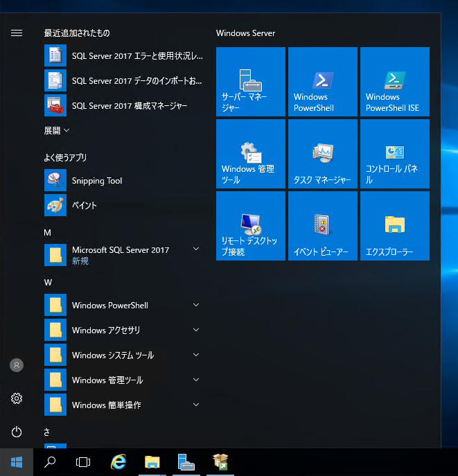Screen dimensions: 458x476
Task: Open File Explorer from the taskbar
Action: pos(152,462)
